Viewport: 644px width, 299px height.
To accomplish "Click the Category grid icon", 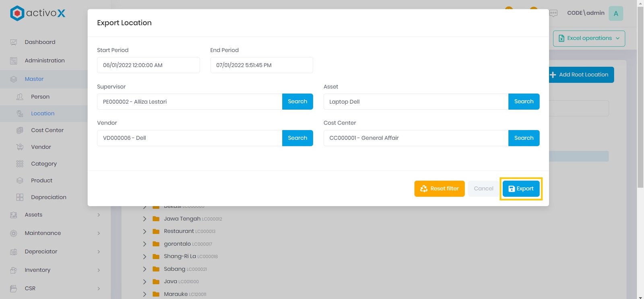I will click(20, 164).
